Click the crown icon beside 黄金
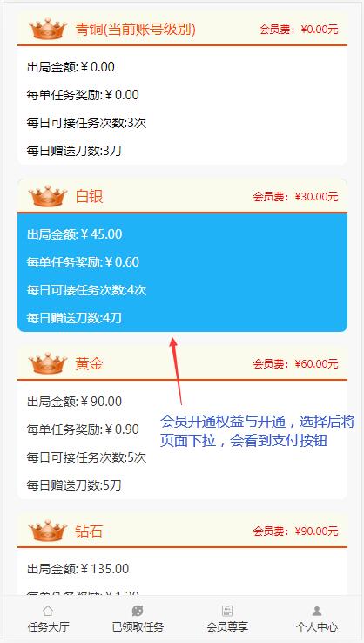364x643 pixels. 48,363
